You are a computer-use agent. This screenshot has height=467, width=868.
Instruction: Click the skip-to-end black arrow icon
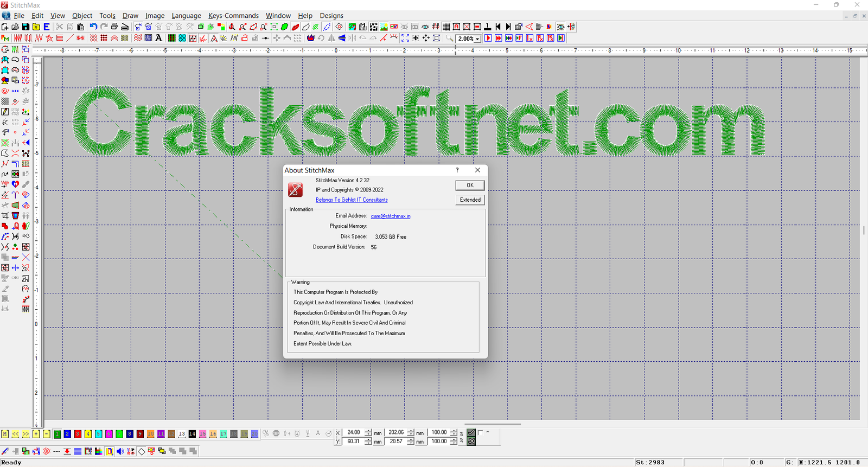(x=508, y=27)
